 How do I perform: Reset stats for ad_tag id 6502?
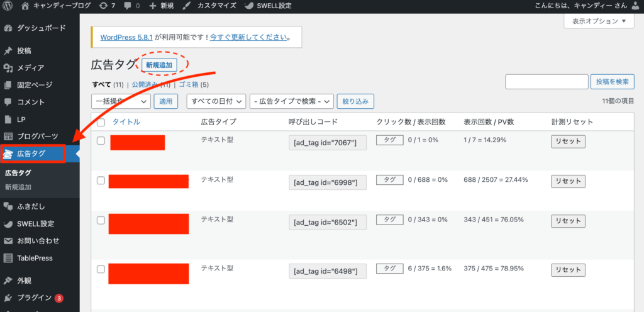(x=568, y=221)
